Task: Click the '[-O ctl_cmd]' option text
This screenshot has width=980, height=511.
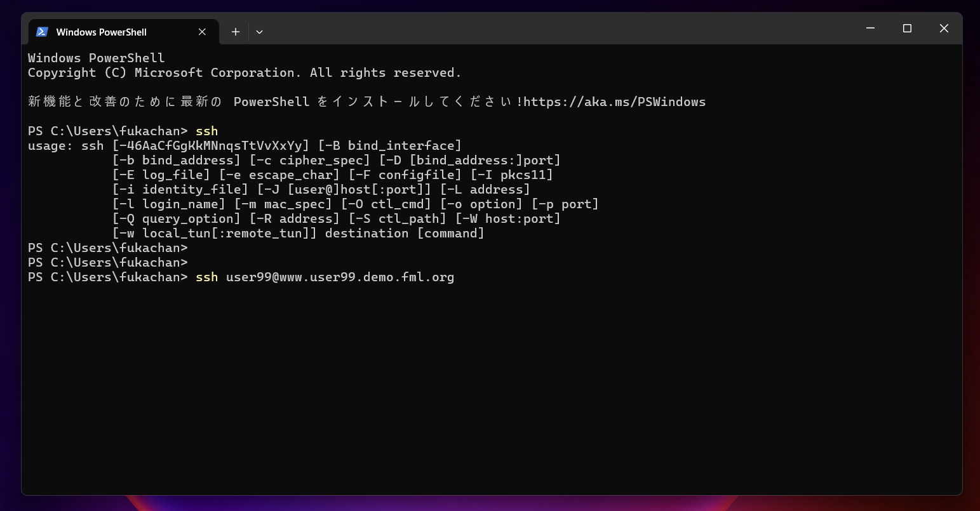Action: (x=386, y=204)
